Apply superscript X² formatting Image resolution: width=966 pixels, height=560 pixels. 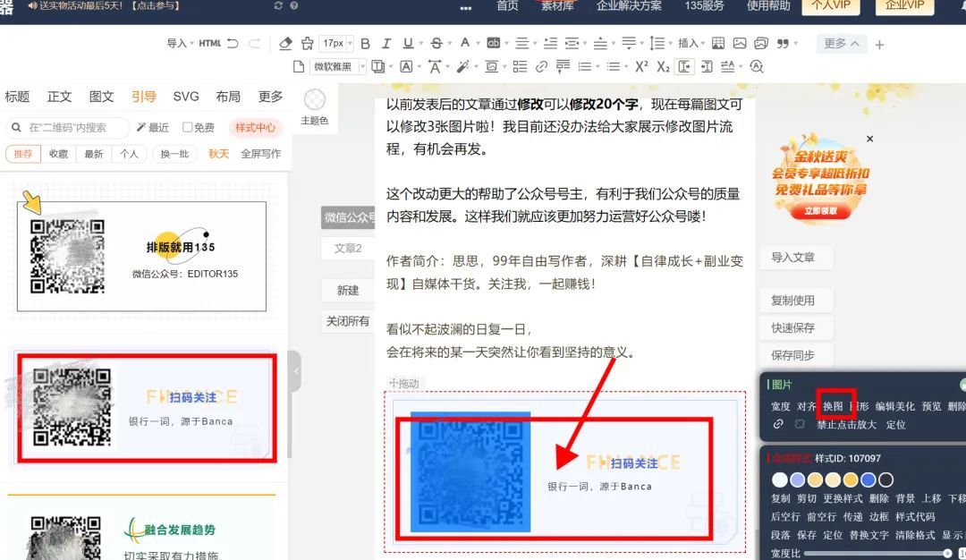(x=641, y=66)
